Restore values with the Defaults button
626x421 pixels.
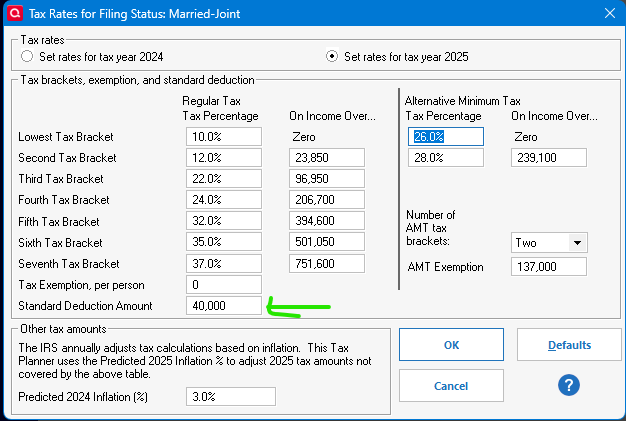tap(569, 345)
